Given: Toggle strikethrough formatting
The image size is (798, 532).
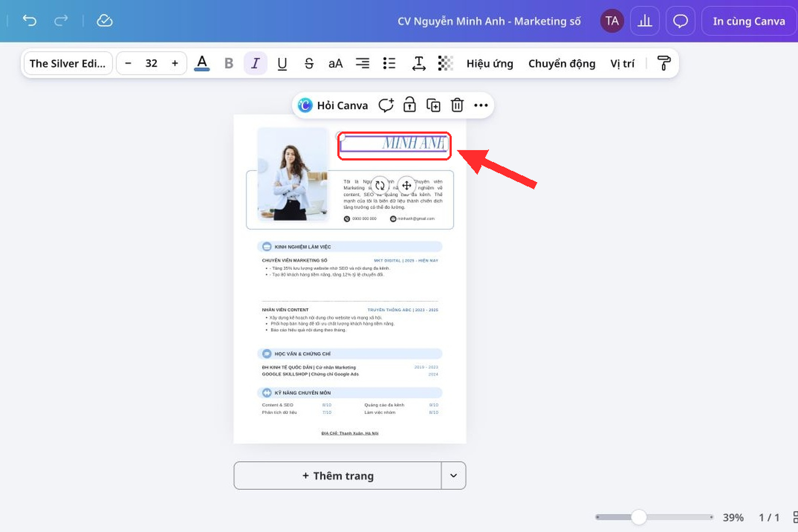Looking at the screenshot, I should click(x=309, y=63).
